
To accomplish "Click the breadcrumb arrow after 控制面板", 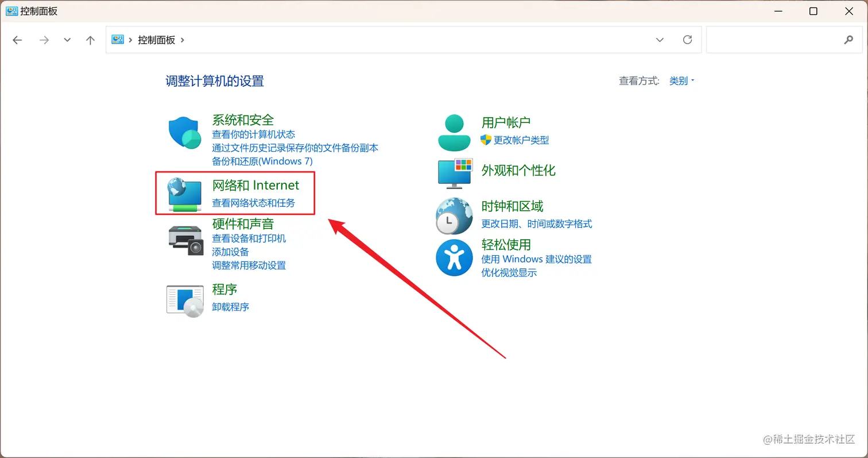I will click(182, 40).
